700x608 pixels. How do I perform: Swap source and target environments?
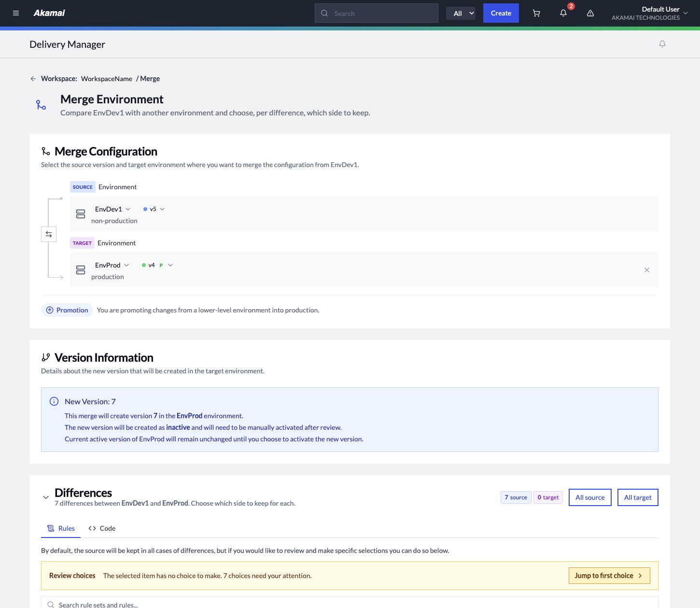tap(49, 234)
